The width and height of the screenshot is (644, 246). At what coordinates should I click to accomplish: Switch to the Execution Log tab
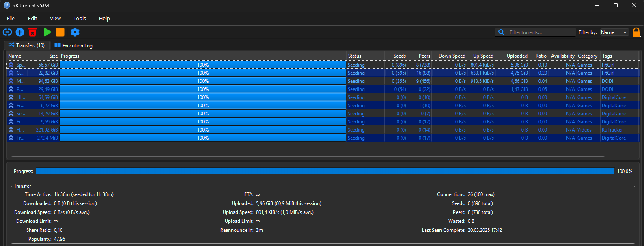pos(73,45)
